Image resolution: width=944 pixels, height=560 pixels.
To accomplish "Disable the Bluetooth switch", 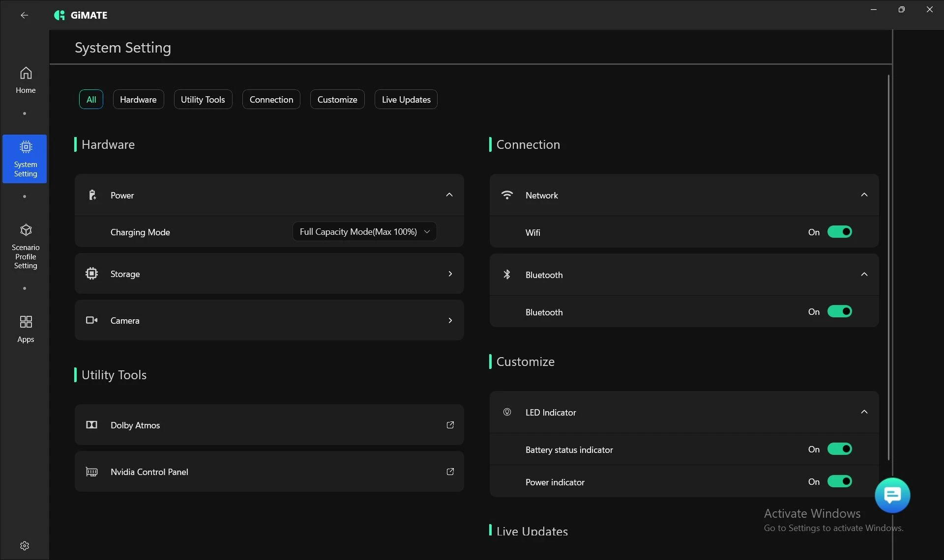I will point(839,311).
